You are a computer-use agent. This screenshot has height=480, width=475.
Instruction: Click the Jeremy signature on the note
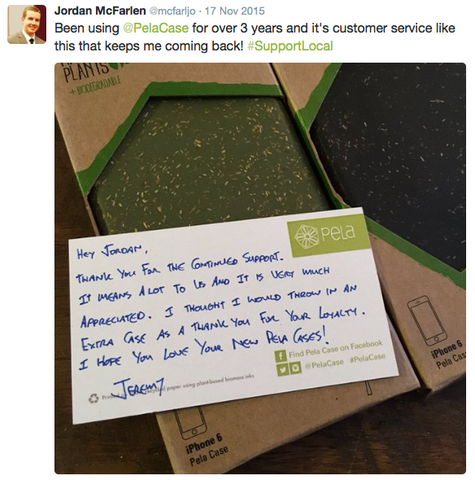(139, 387)
